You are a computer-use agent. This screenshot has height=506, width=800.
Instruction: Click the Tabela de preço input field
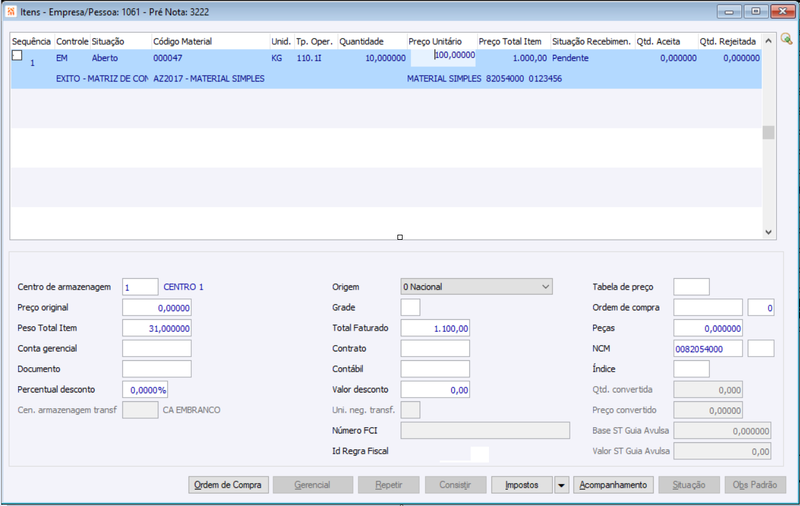[x=691, y=287]
